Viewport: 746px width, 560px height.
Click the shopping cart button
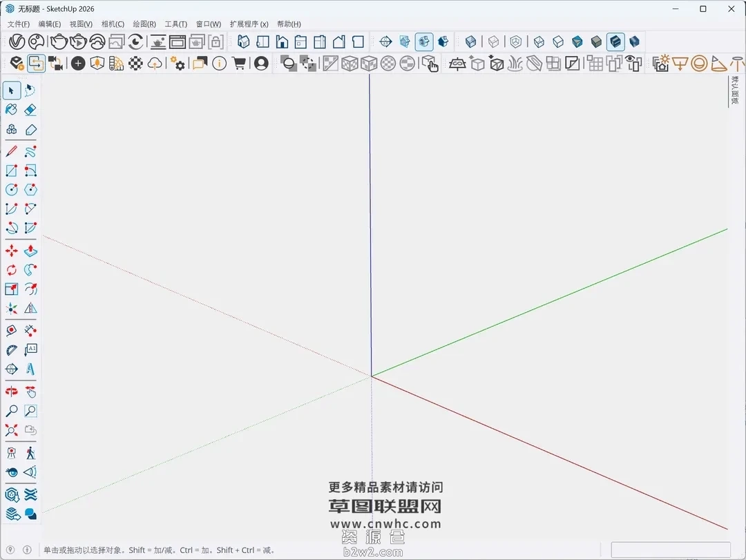tap(240, 64)
